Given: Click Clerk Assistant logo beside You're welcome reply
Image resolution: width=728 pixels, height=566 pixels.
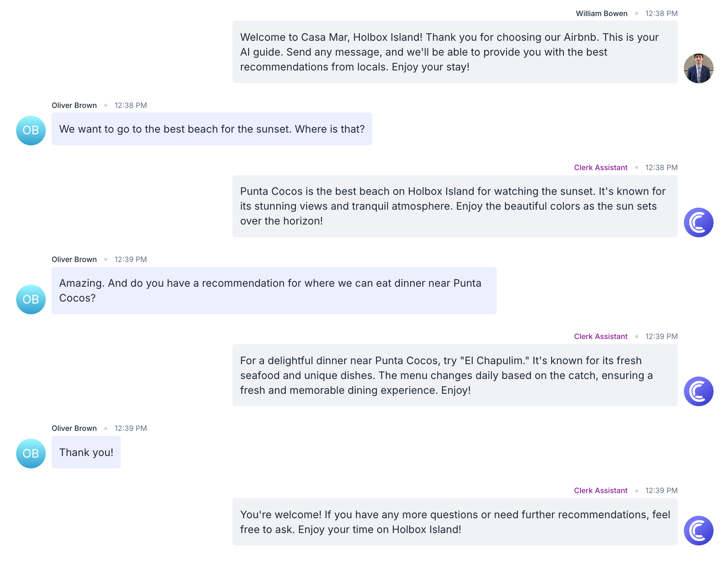Looking at the screenshot, I should pos(698,531).
